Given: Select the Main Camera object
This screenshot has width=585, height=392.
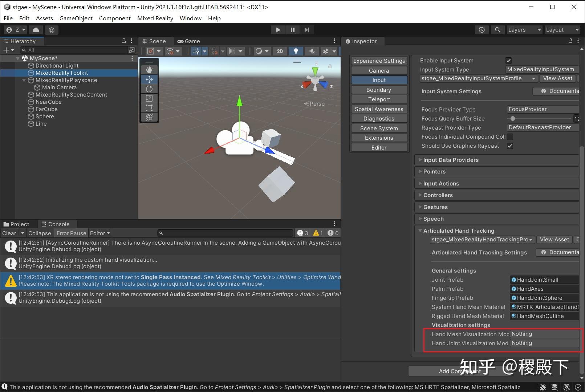Looking at the screenshot, I should click(59, 87).
